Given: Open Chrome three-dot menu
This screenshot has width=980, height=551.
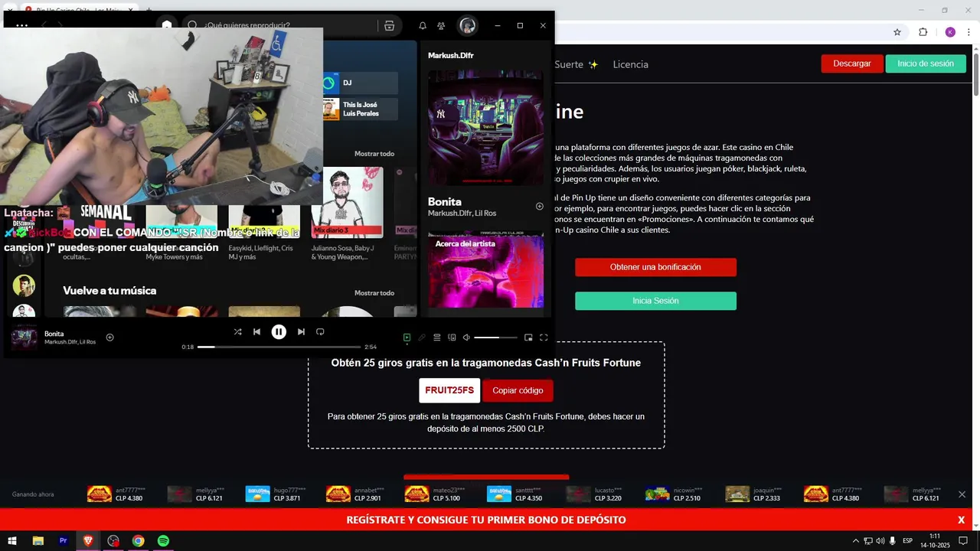Looking at the screenshot, I should click(x=969, y=32).
